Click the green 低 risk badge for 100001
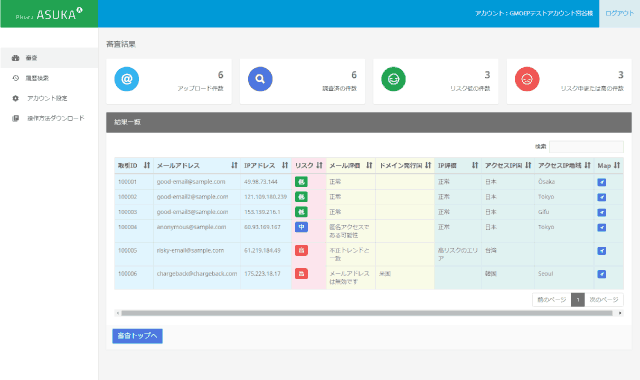 (x=301, y=182)
